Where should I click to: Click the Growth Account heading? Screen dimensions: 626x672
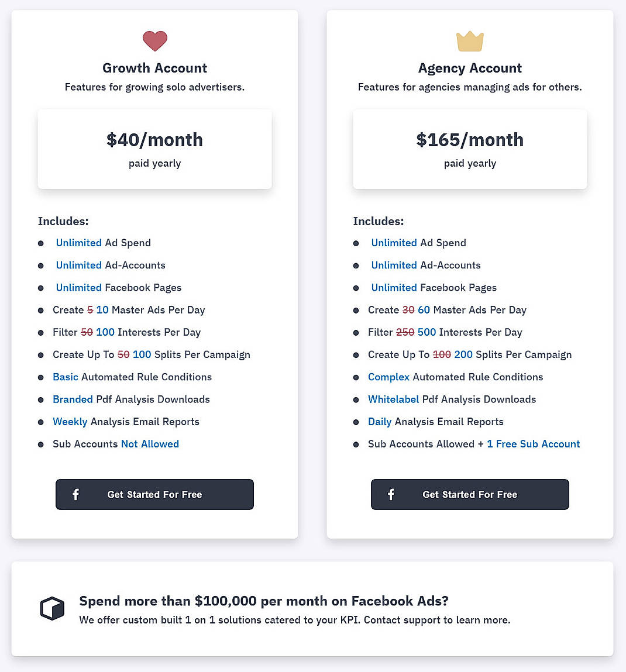[x=154, y=68]
